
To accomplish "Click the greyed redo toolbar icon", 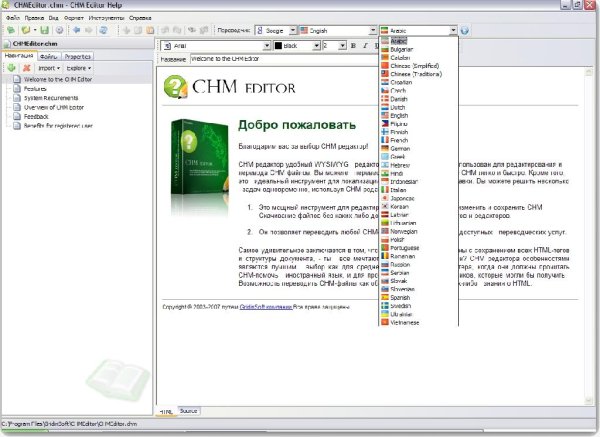I will [177, 30].
